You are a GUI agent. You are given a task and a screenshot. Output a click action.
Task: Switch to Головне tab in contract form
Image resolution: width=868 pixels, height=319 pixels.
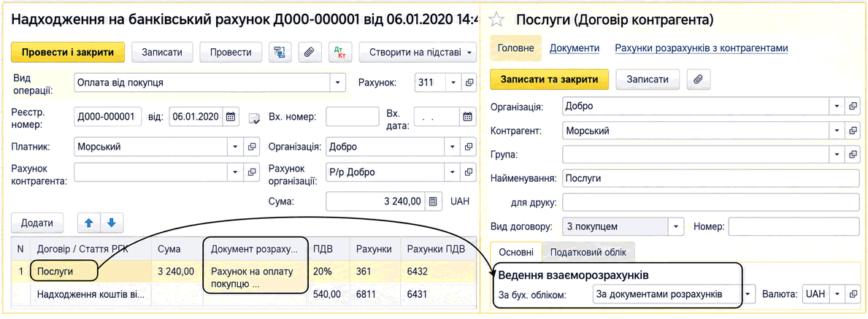(x=515, y=48)
